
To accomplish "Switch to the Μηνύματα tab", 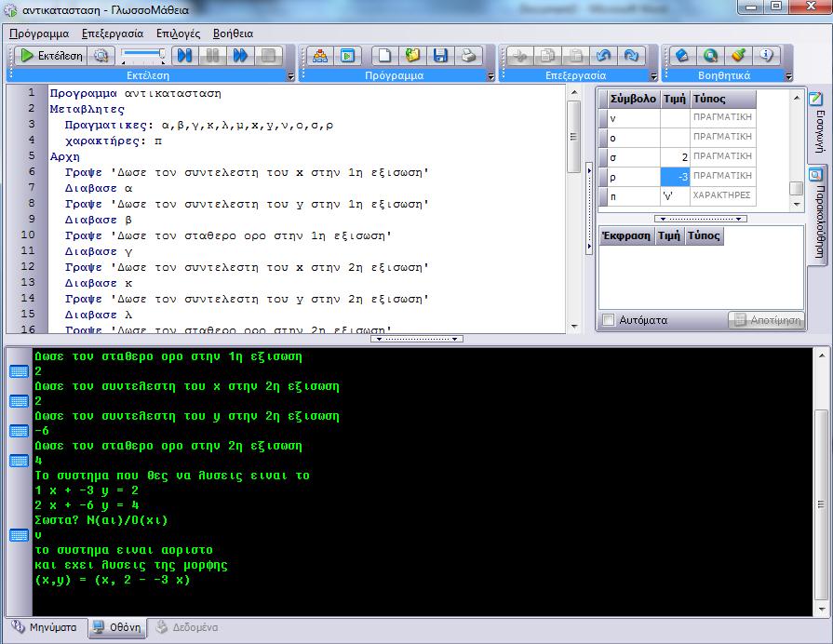I will [46, 627].
